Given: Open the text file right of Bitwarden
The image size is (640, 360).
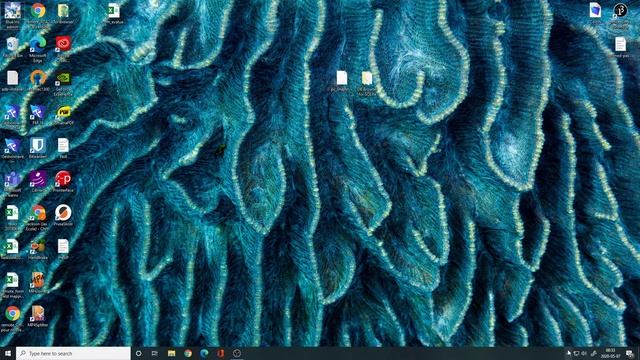Looking at the screenshot, I should (x=63, y=145).
